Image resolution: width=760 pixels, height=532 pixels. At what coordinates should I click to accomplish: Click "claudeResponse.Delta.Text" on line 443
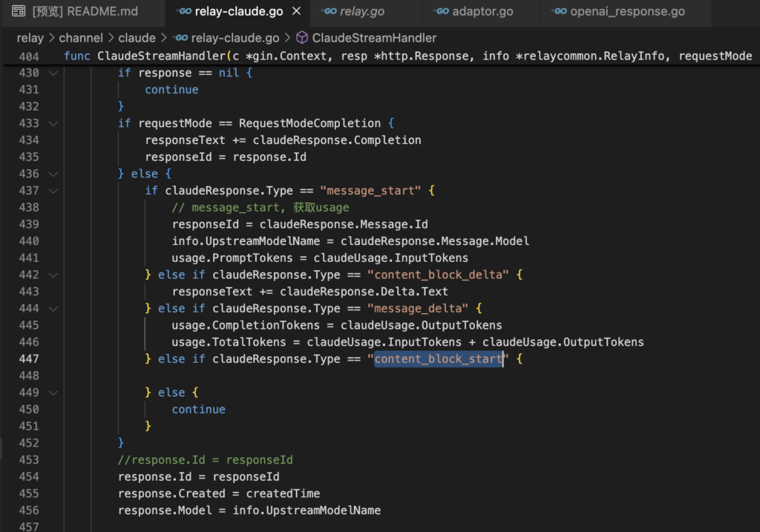click(x=364, y=292)
